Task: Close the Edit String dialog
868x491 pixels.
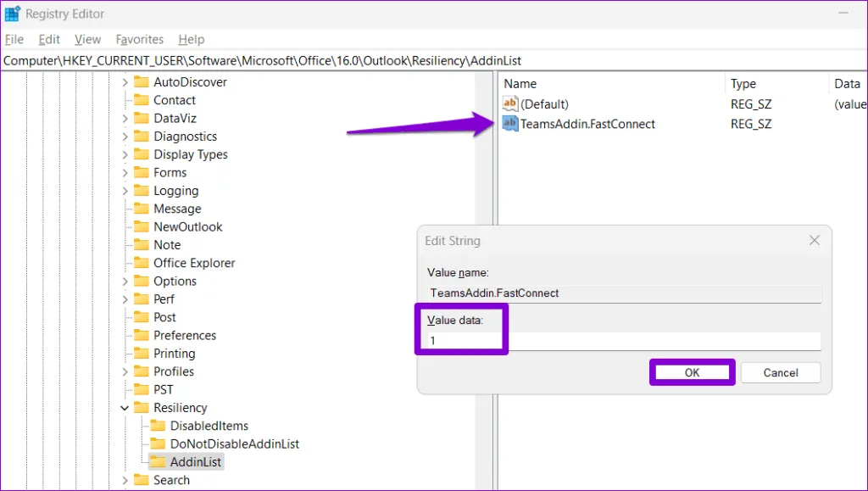Action: click(x=814, y=241)
